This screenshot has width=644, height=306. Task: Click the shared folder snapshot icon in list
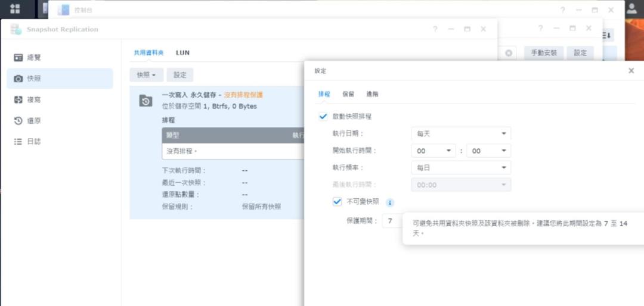pyautogui.click(x=145, y=101)
